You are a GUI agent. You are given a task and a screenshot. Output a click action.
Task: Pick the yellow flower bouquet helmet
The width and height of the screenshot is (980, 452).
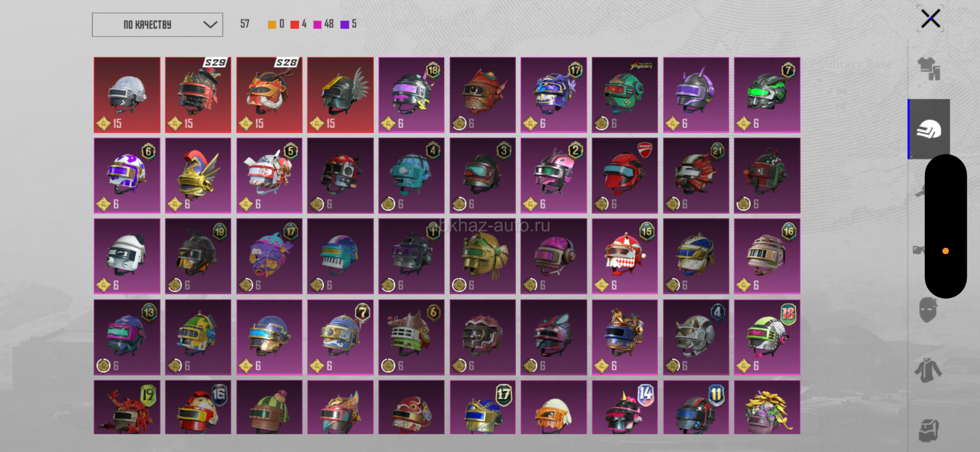pos(767,408)
